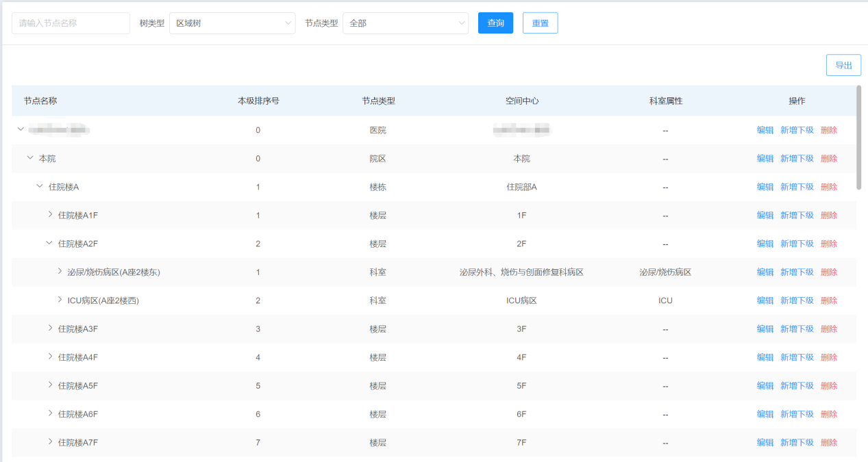Expand the ICU病区(A座2楼西) node
868x462 pixels.
click(60, 300)
